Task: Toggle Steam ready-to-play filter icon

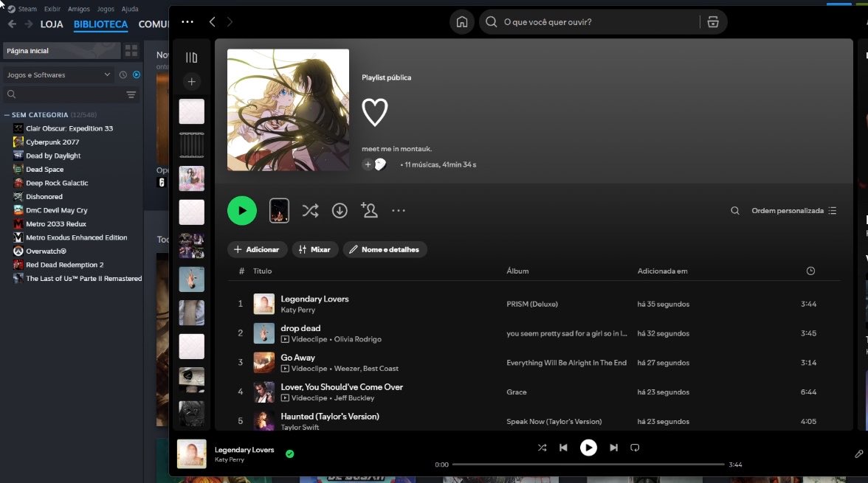Action: (136, 74)
